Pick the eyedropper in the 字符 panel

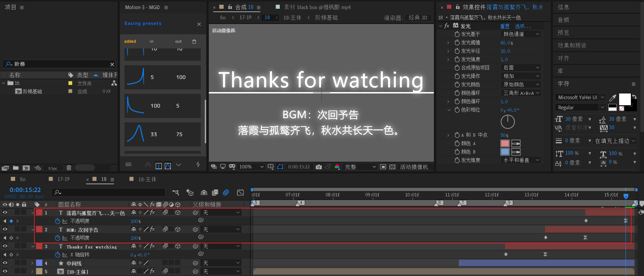(613, 98)
